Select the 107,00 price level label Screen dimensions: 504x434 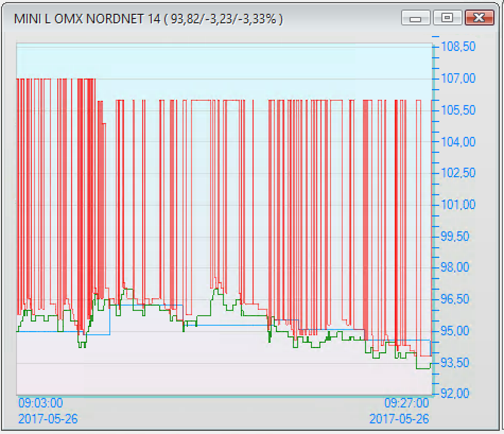pos(458,79)
